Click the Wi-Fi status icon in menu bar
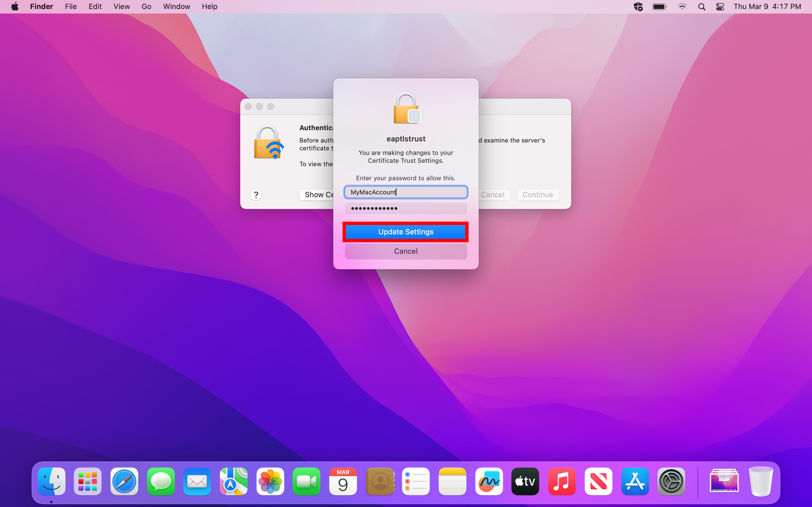Image resolution: width=812 pixels, height=507 pixels. (x=682, y=6)
